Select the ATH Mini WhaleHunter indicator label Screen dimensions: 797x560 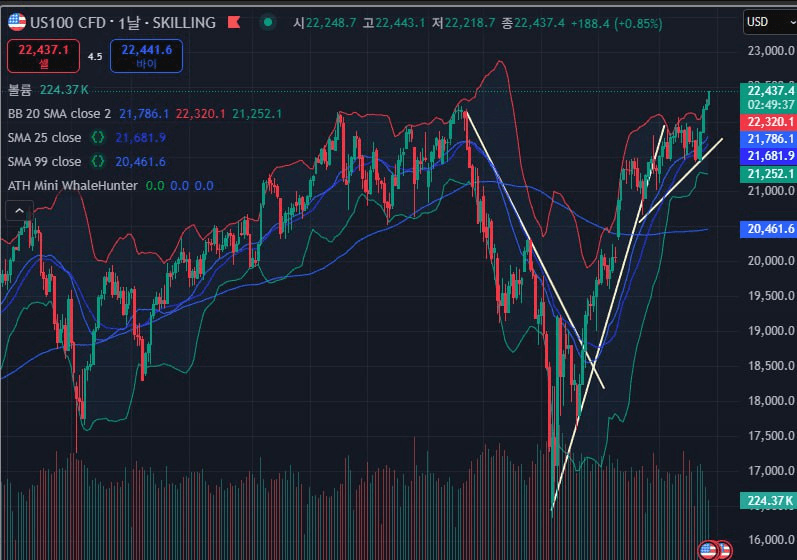click(x=73, y=185)
